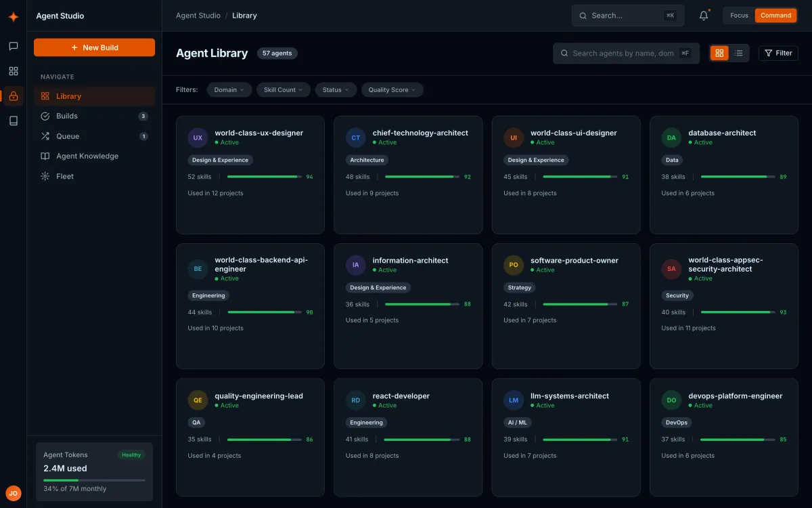Open Library in the sidebar
The image size is (812, 508).
tap(94, 96)
